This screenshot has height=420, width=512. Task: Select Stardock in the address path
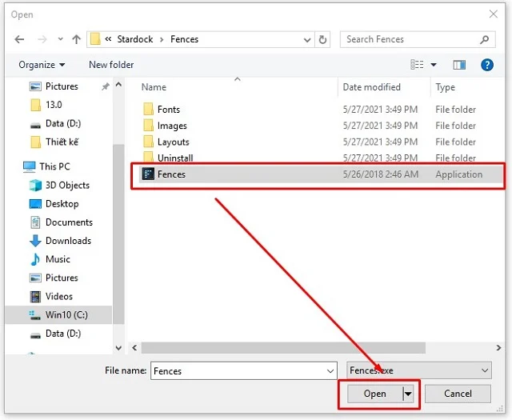click(x=135, y=39)
